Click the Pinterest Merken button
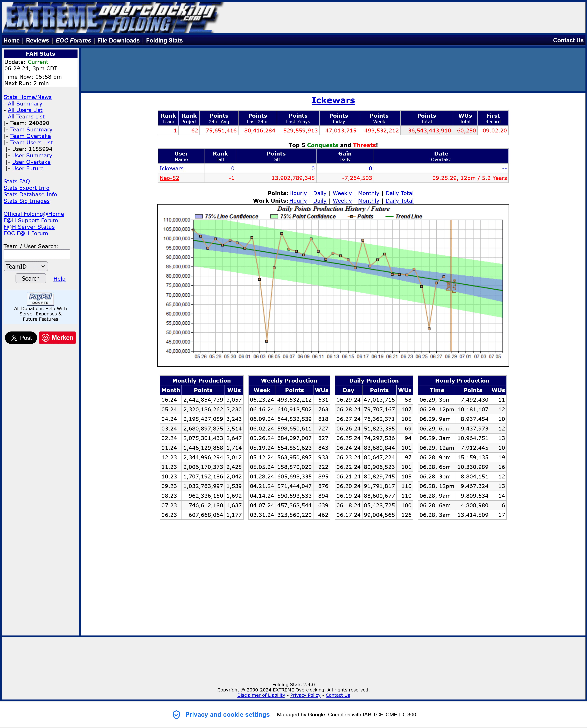Screen dimensions: 587x728 click(x=58, y=338)
